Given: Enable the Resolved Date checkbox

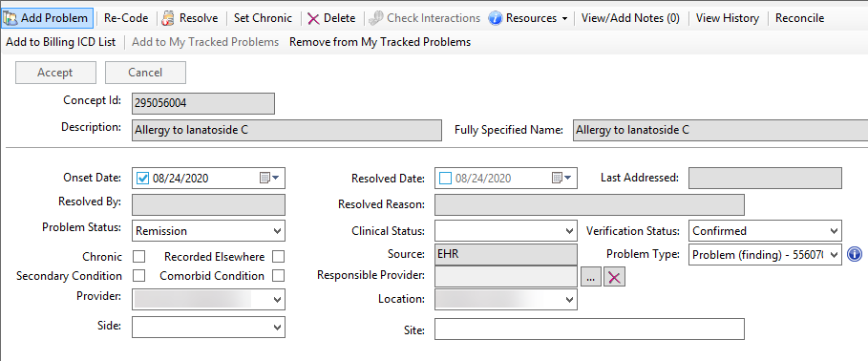Looking at the screenshot, I should (x=445, y=178).
